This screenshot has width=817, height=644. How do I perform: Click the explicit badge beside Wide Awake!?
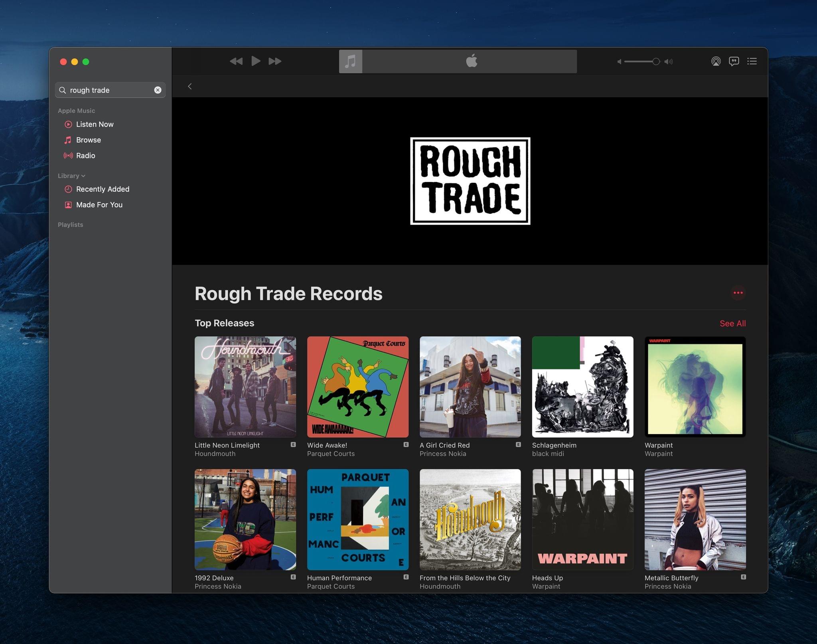tap(406, 444)
